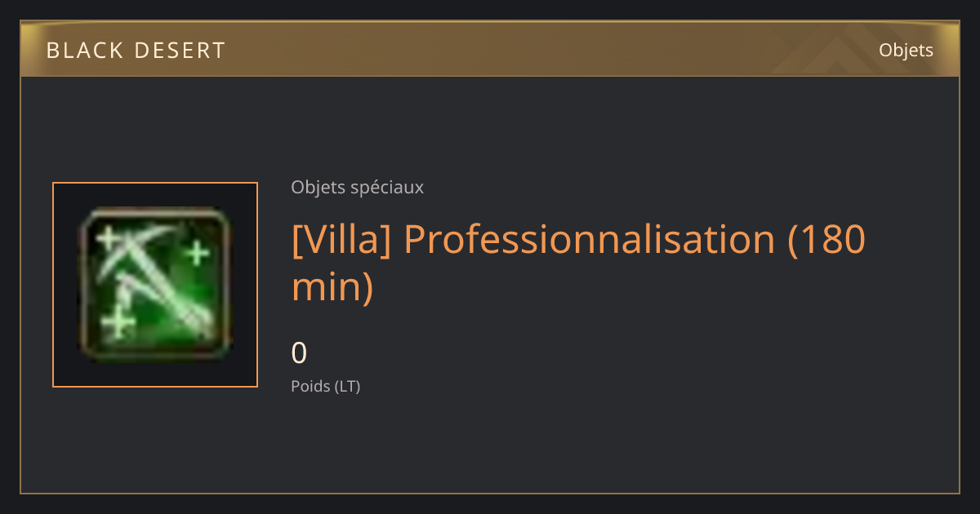Viewport: 980px width, 514px height.
Task: Click the plus sparkle at icon's top-right
Action: point(196,253)
